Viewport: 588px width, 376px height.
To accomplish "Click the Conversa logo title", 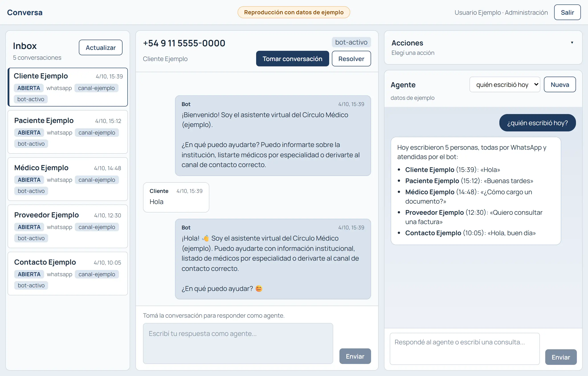I will pyautogui.click(x=25, y=12).
